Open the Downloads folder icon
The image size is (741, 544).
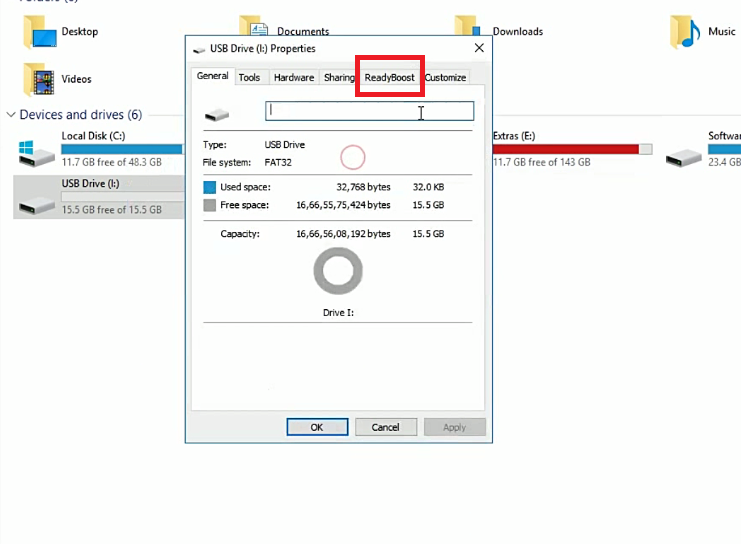pyautogui.click(x=467, y=26)
